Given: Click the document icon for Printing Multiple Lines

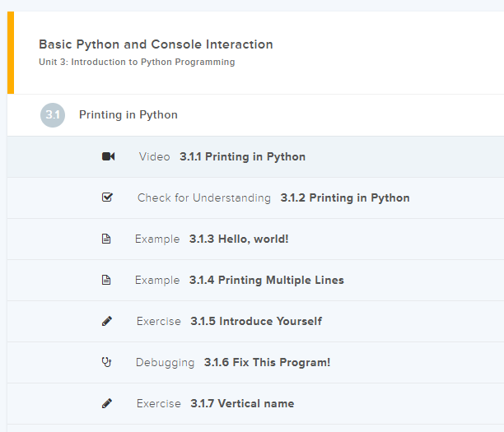Looking at the screenshot, I should [x=106, y=280].
